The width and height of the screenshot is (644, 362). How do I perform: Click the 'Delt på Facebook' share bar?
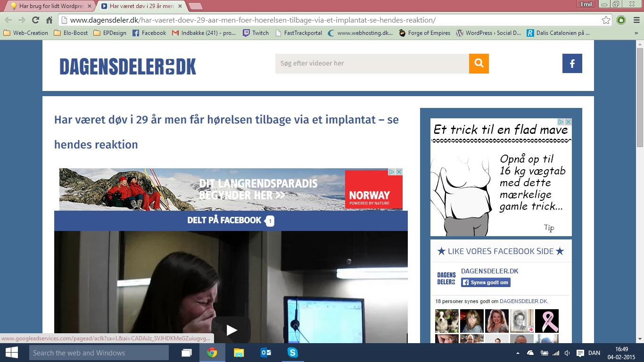click(x=231, y=221)
